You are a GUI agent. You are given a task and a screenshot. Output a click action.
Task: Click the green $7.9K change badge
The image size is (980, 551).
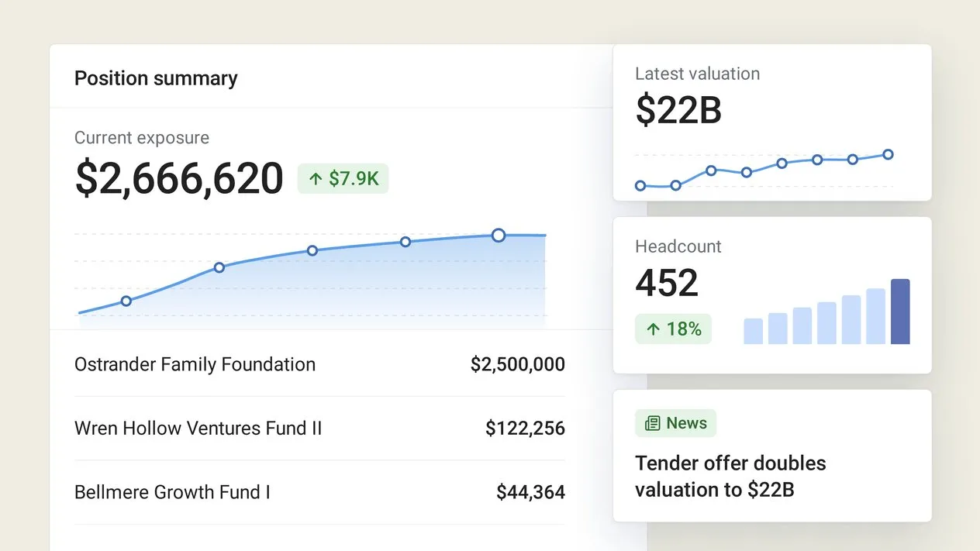[x=343, y=179]
